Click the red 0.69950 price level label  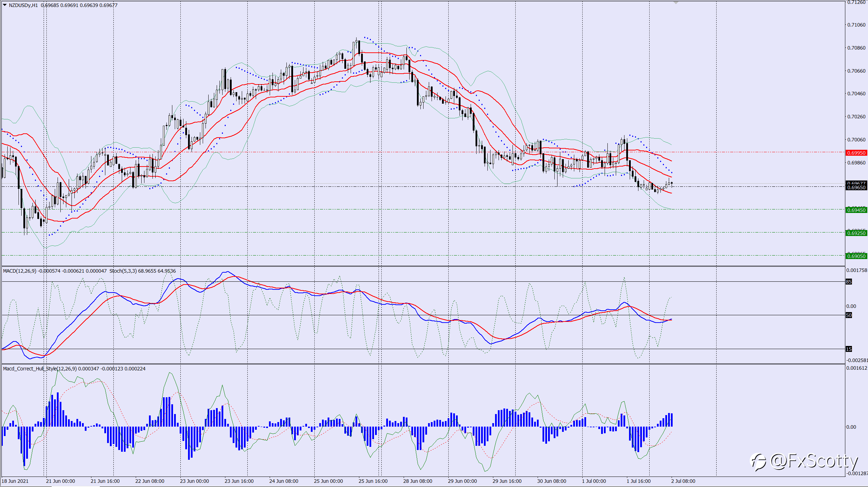coord(856,153)
